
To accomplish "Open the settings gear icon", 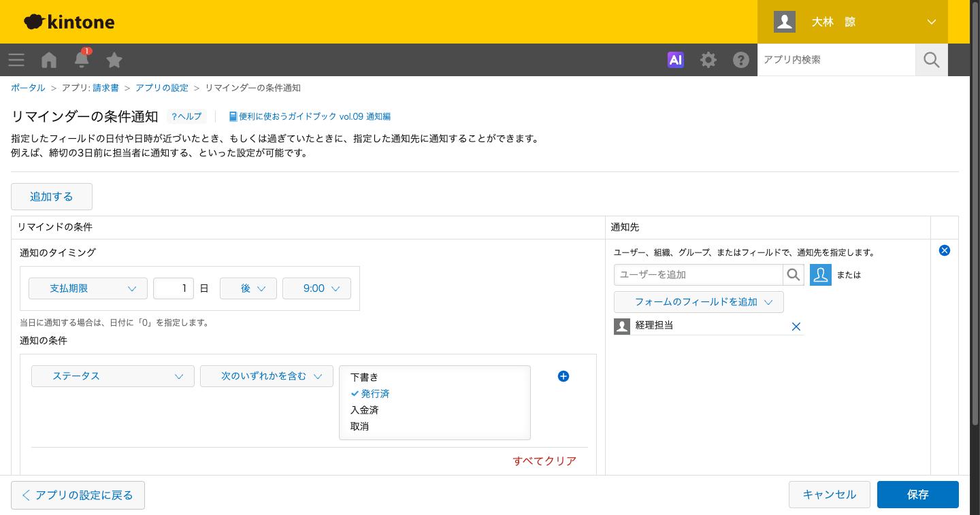I will point(708,60).
